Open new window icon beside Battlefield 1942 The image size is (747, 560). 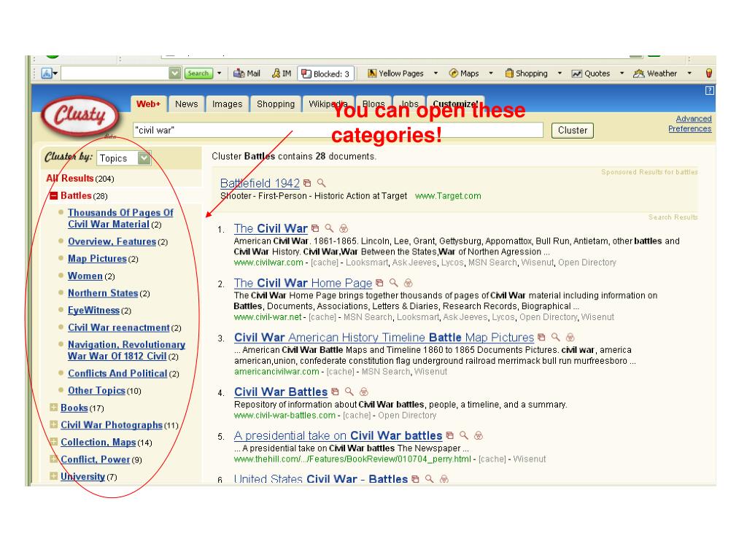pyautogui.click(x=307, y=183)
